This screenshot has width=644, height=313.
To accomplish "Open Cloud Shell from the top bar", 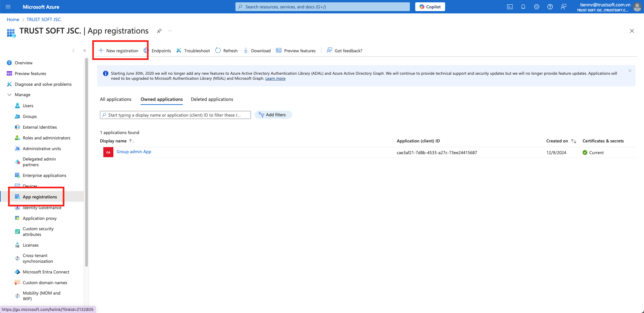I will (510, 7).
